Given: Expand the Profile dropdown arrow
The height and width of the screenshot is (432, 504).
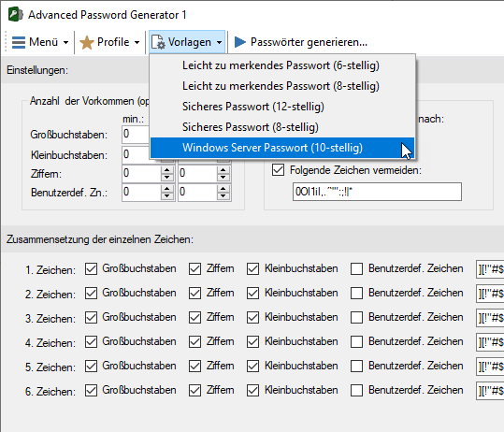Looking at the screenshot, I should pyautogui.click(x=137, y=42).
